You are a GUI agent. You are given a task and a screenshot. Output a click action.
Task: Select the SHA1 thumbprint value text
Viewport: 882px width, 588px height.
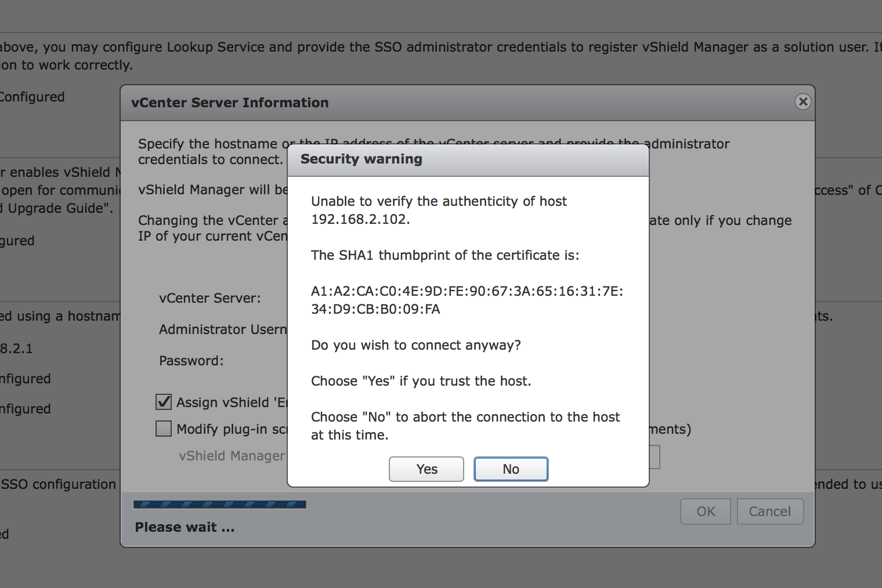pos(467,300)
